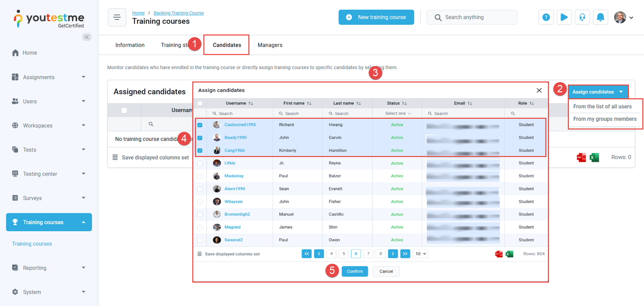This screenshot has height=306, width=644.
Task: Export dialog table to PDF icon
Action: click(499, 254)
